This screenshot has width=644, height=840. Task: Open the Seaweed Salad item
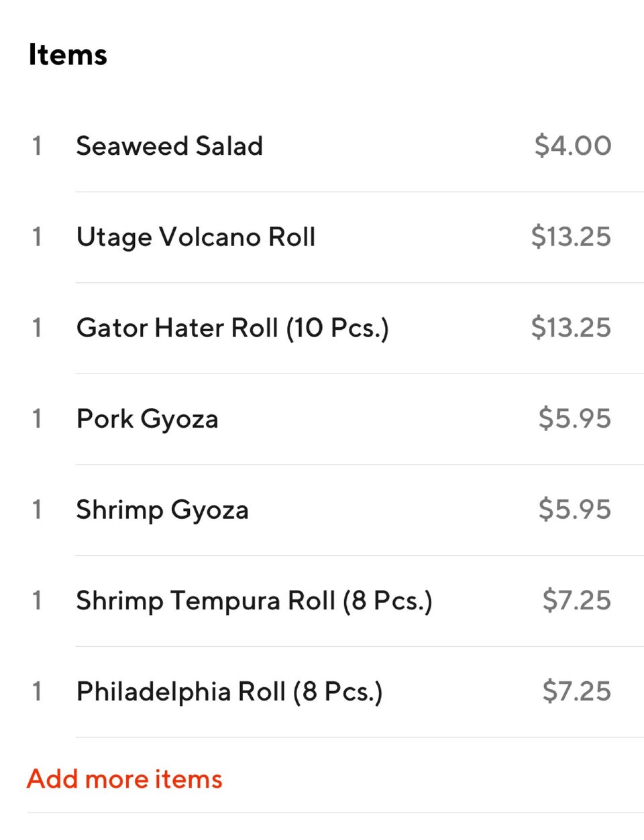coord(169,146)
